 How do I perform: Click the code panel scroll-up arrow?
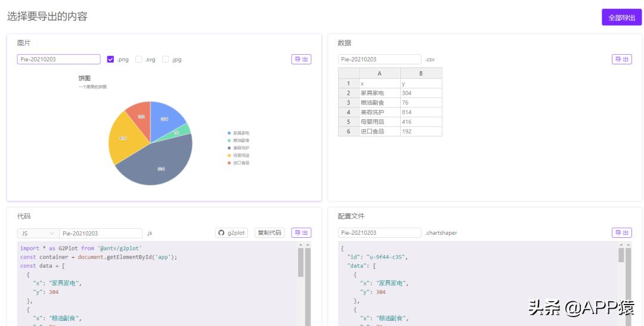point(301,245)
